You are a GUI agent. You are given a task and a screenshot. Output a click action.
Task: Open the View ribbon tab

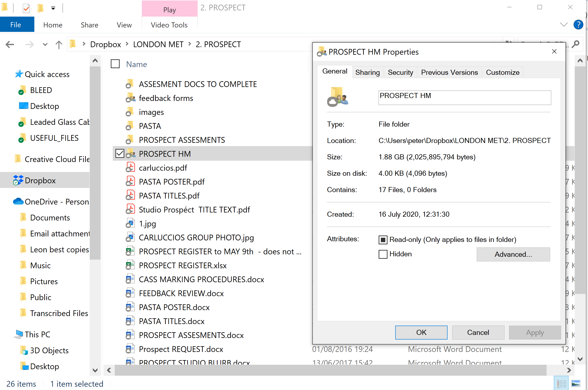coord(124,25)
